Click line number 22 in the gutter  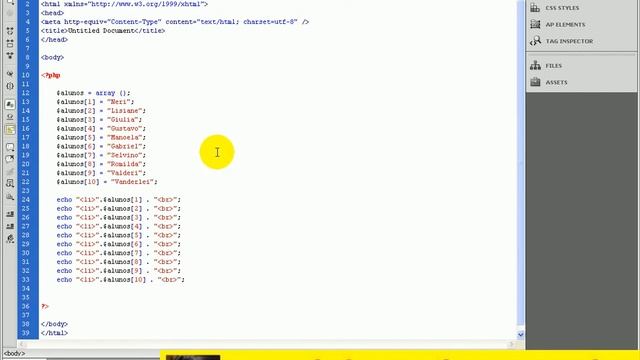coord(25,182)
